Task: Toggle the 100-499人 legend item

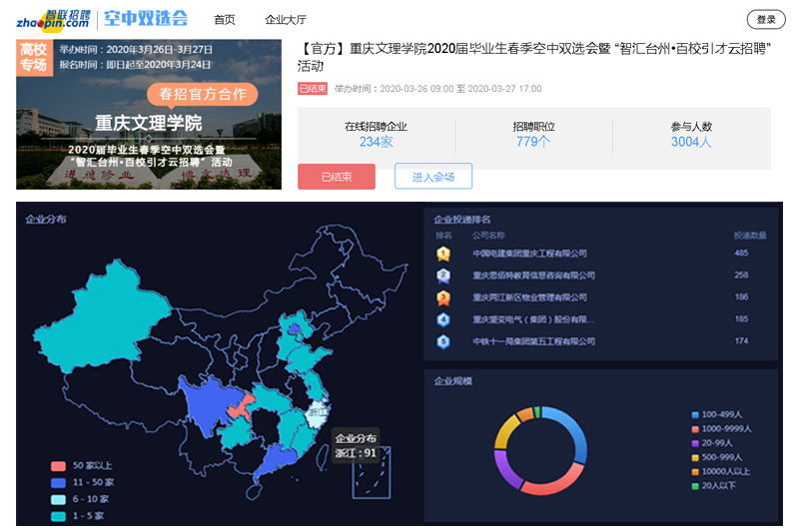Action: click(x=719, y=414)
